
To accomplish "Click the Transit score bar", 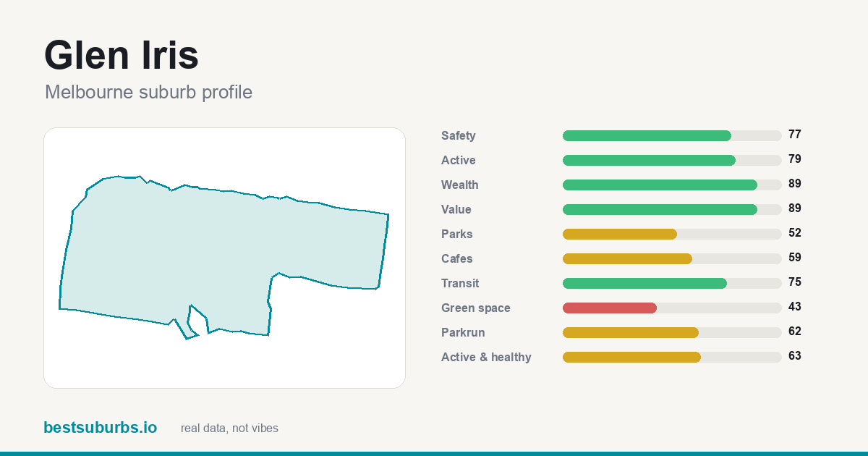I will pos(672,283).
